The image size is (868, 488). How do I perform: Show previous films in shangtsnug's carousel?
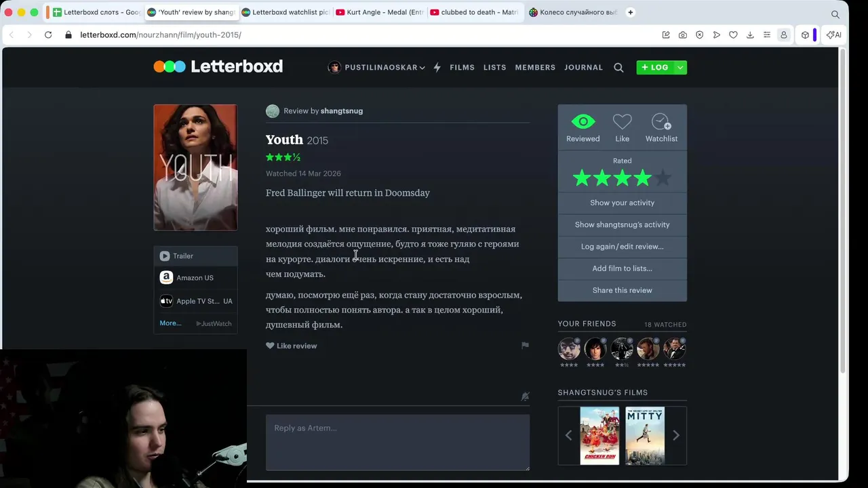point(568,436)
